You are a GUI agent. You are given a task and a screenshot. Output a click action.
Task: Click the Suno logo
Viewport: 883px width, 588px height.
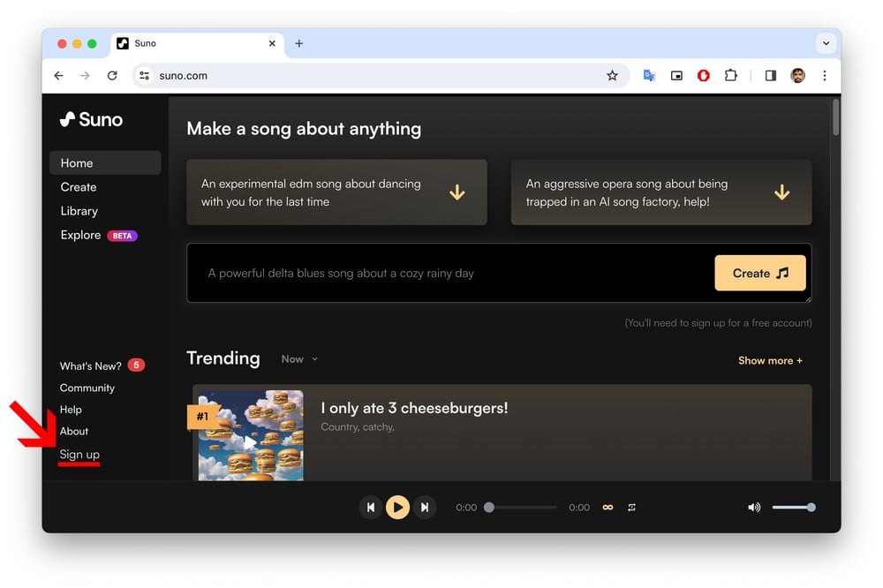tap(92, 119)
